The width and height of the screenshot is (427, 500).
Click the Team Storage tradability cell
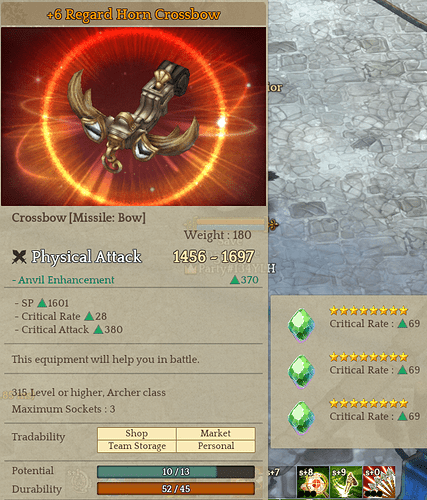pyautogui.click(x=137, y=446)
